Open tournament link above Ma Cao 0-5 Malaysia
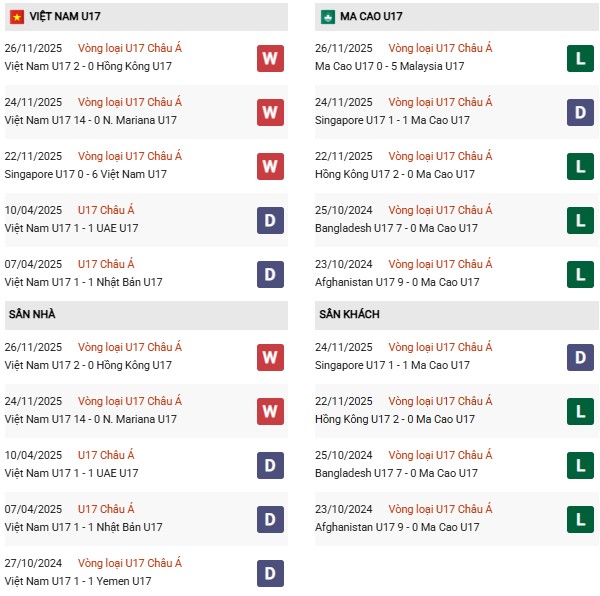This screenshot has height=596, width=600. (439, 48)
